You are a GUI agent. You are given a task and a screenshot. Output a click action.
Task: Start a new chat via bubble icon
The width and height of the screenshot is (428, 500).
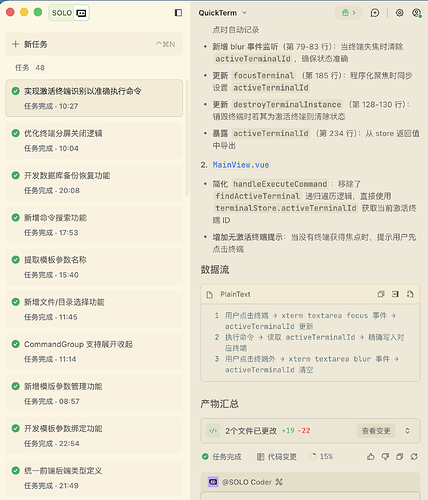[375, 13]
